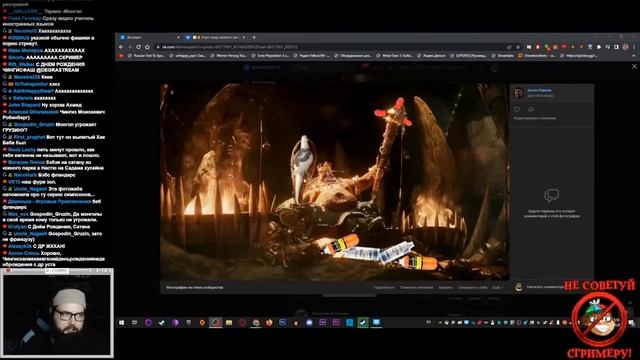Switch to the first browser tab
640x360 pixels.
(149, 37)
